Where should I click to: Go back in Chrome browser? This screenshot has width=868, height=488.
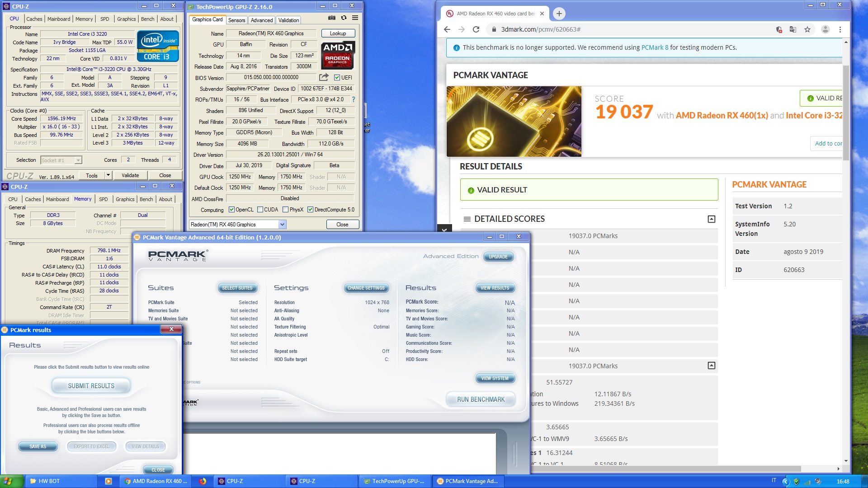[x=447, y=29]
